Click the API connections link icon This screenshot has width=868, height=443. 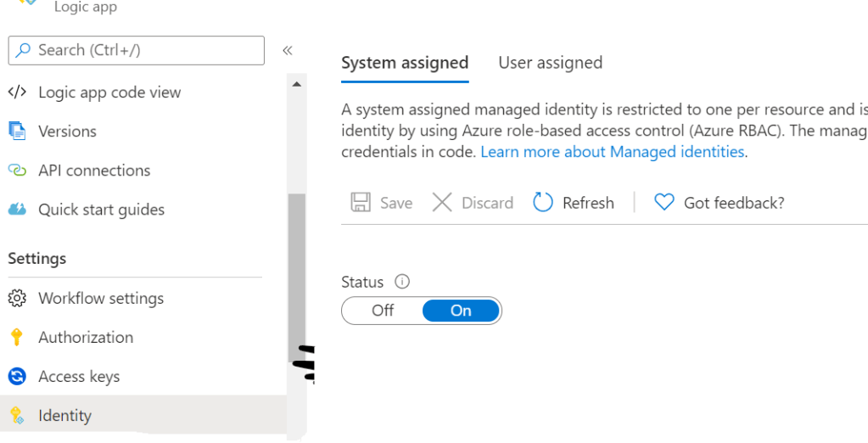[x=17, y=171]
